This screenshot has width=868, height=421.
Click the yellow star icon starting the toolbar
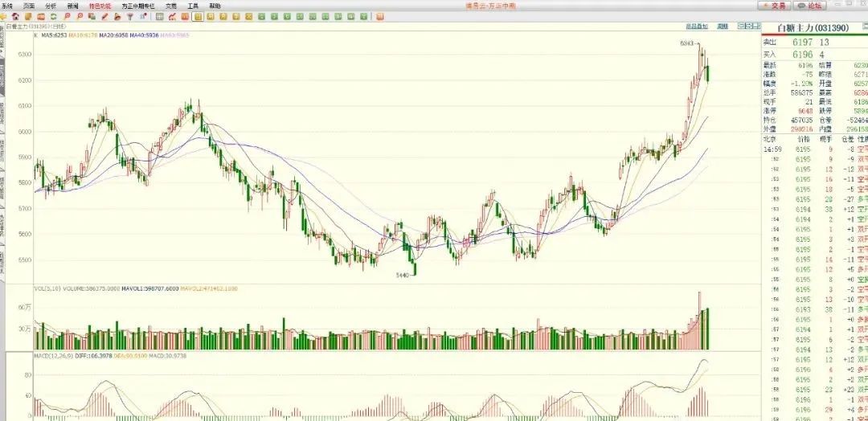tap(2, 17)
